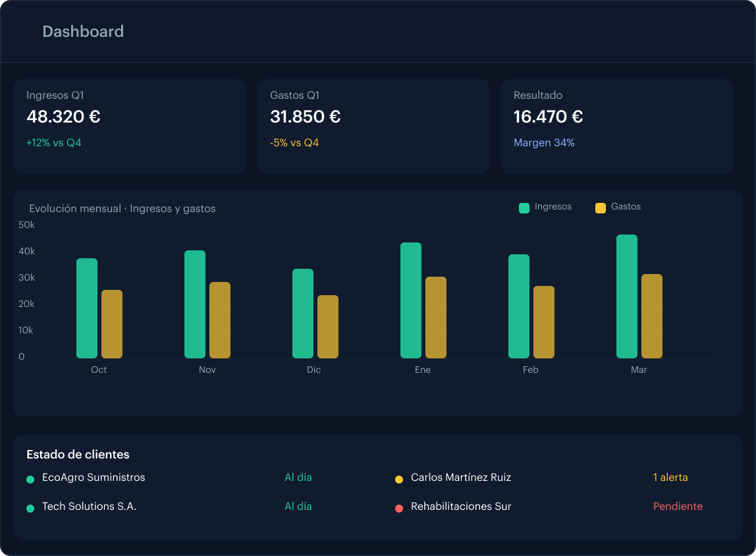
Task: Click the Gastos legend label
Action: pos(626,206)
